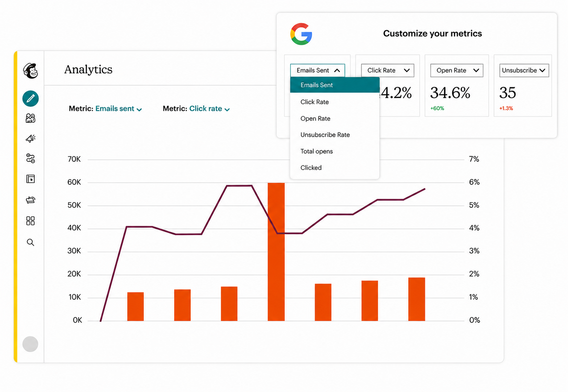Screen dimensions: 568x392
Task: Click the Mailchimp Freddie logo in the sidebar
Action: [30, 70]
